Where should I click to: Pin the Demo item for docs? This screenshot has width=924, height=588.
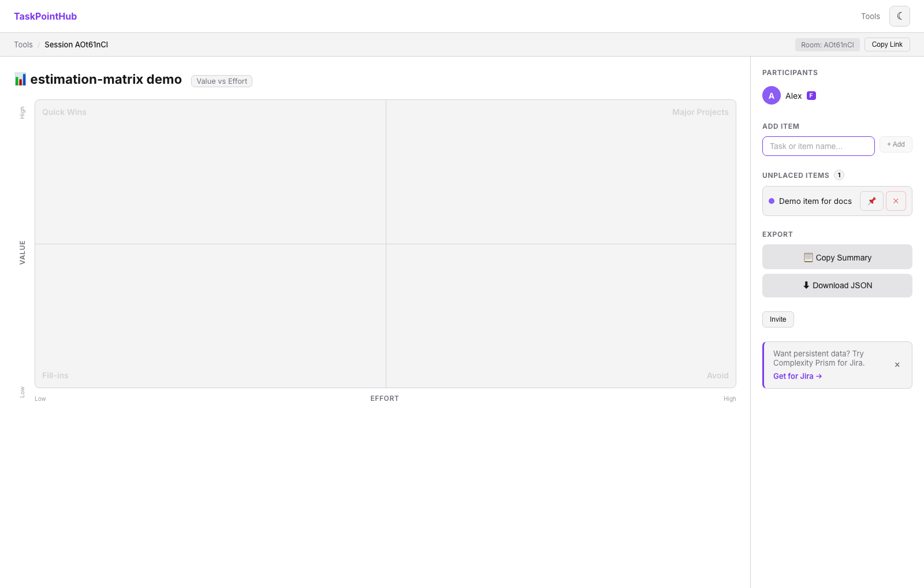click(x=871, y=201)
